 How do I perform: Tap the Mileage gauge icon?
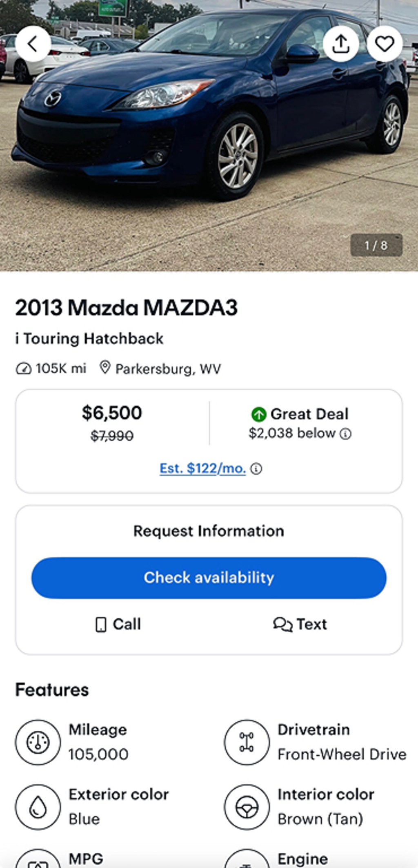38,742
